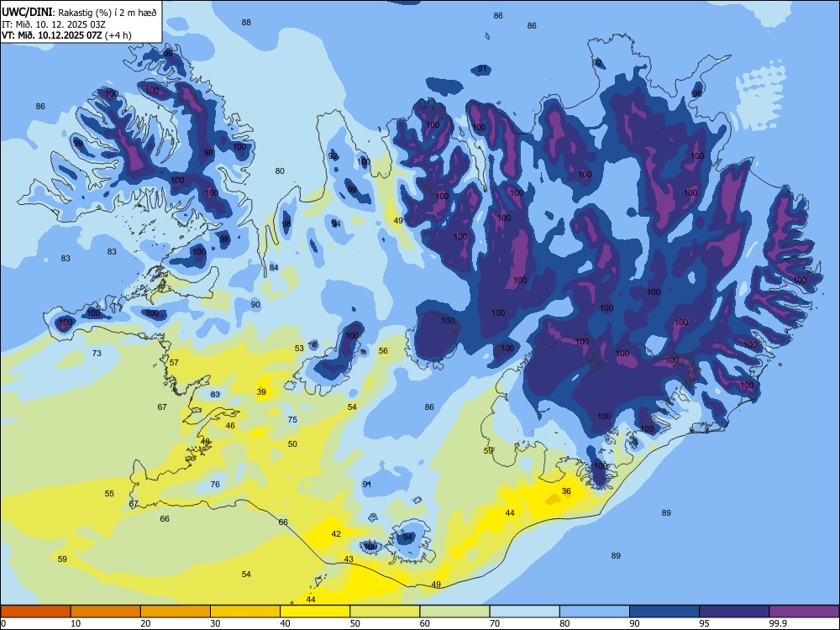
Task: Click the map humidity value '42'
Action: (x=336, y=534)
